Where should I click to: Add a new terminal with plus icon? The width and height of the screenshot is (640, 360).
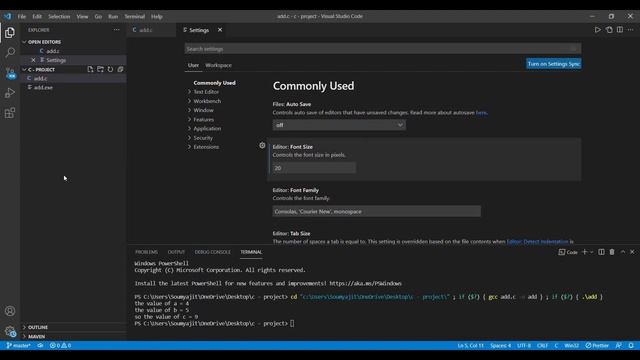[584, 252]
